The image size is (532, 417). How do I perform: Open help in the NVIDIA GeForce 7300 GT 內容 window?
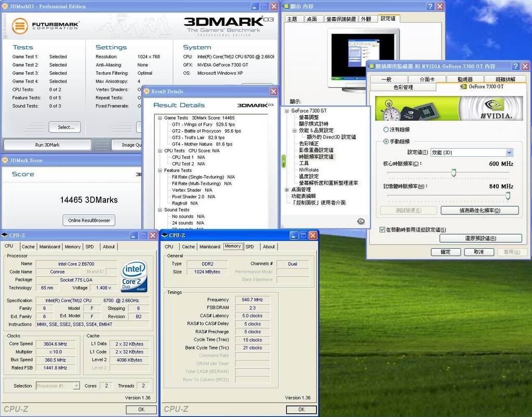(516, 66)
